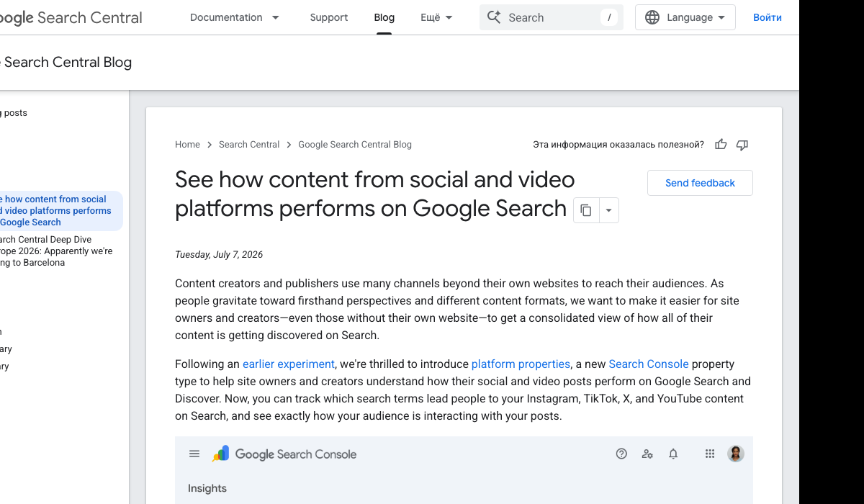Image resolution: width=864 pixels, height=504 pixels.
Task: Open dropdown arrow next to copy icon
Action: tap(609, 210)
